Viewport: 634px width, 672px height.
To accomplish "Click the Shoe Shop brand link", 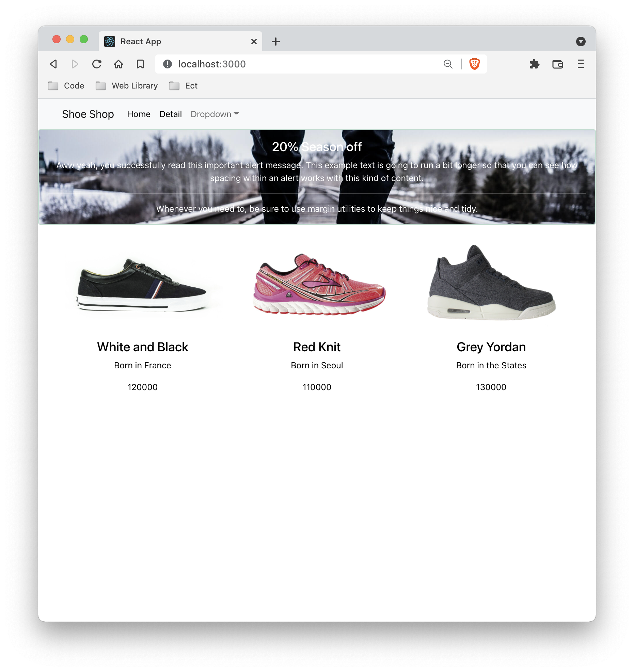I will (88, 114).
